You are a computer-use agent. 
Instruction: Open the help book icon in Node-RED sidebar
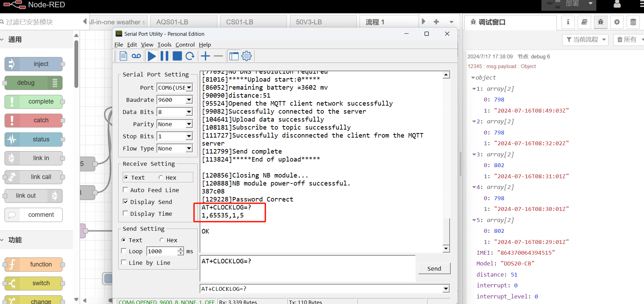point(584,22)
